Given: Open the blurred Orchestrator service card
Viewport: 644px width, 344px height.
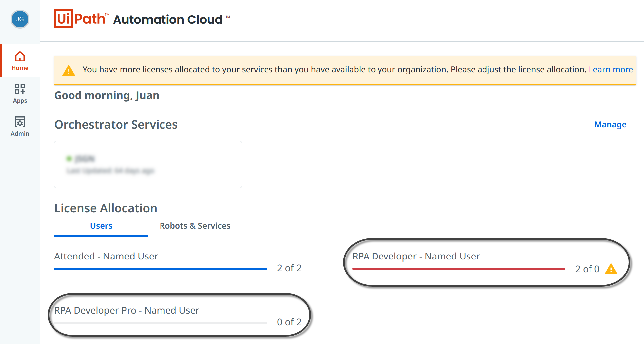Looking at the screenshot, I should (148, 164).
